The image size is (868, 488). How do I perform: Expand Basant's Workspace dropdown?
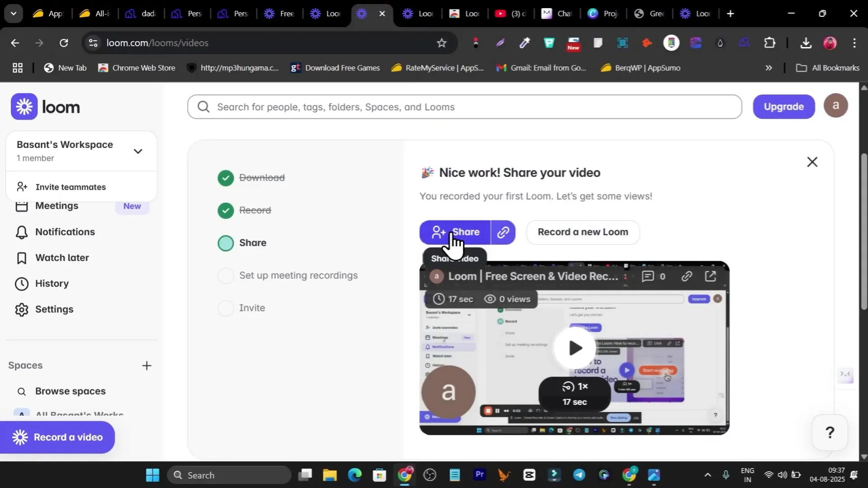pyautogui.click(x=138, y=151)
